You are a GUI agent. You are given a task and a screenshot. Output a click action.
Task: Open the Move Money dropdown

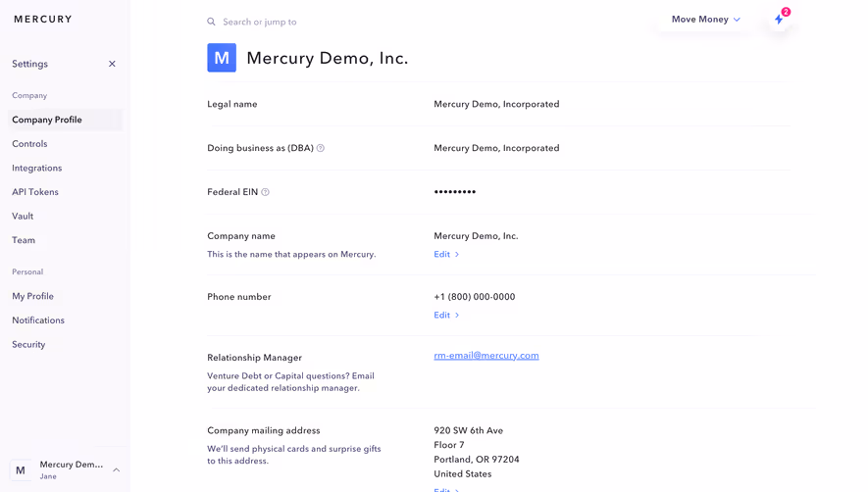[706, 20]
